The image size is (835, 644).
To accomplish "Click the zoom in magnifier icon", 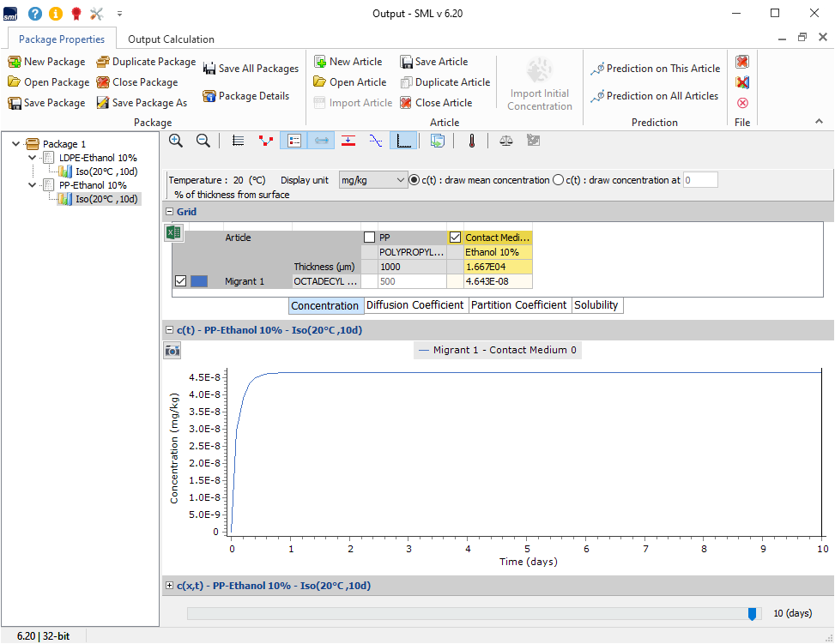I will pos(176,141).
